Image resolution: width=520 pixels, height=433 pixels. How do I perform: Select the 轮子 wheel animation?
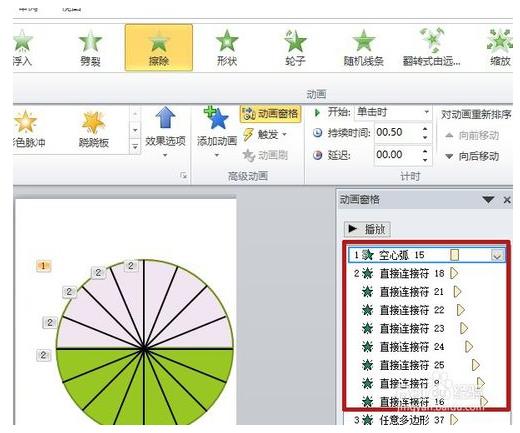[x=295, y=48]
